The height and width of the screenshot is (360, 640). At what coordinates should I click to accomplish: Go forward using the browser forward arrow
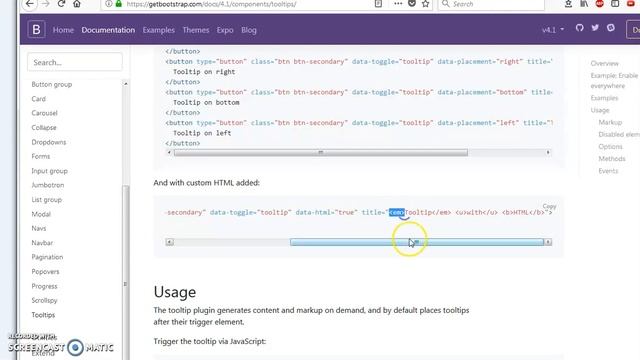(45, 4)
